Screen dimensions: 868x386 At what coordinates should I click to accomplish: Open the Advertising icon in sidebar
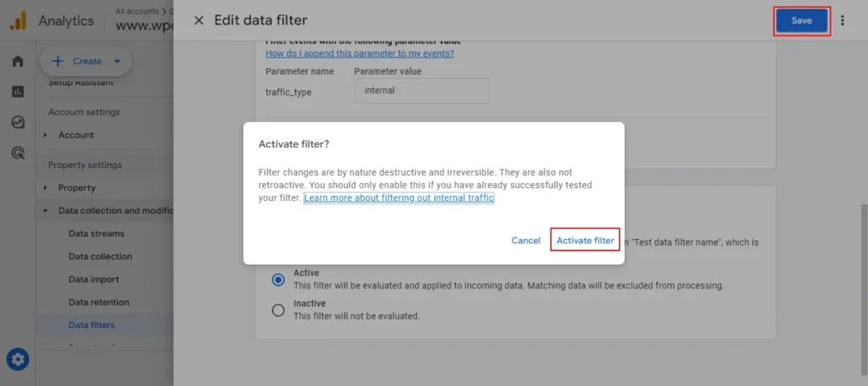tap(18, 153)
